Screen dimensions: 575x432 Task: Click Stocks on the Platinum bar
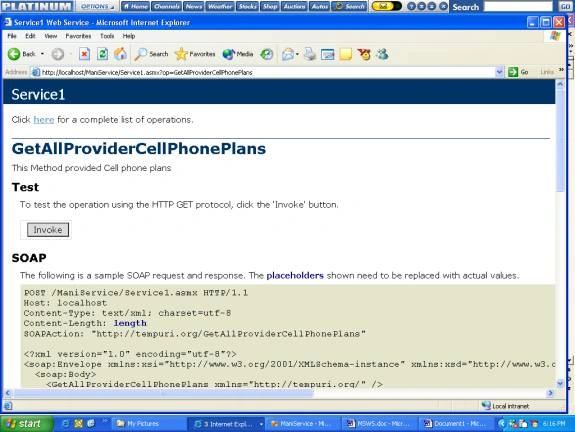(247, 6)
